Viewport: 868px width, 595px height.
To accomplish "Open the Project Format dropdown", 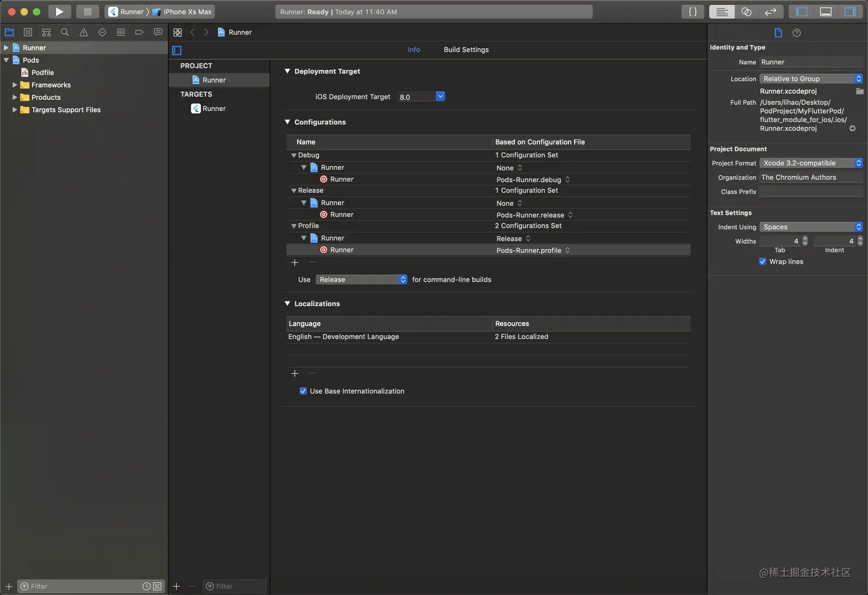I will [811, 163].
